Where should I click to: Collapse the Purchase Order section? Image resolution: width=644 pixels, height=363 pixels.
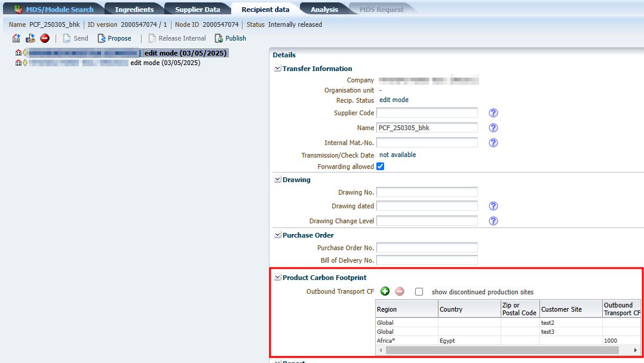pos(278,235)
